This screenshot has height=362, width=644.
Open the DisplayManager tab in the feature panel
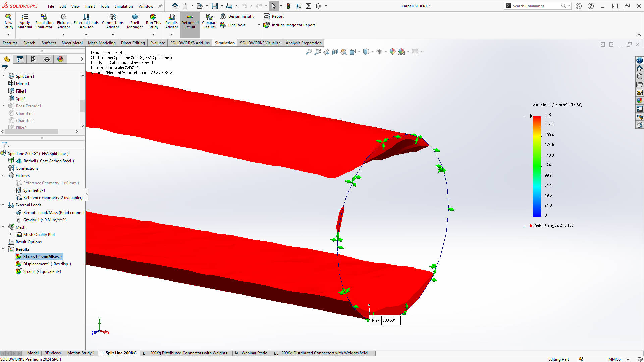pos(60,59)
